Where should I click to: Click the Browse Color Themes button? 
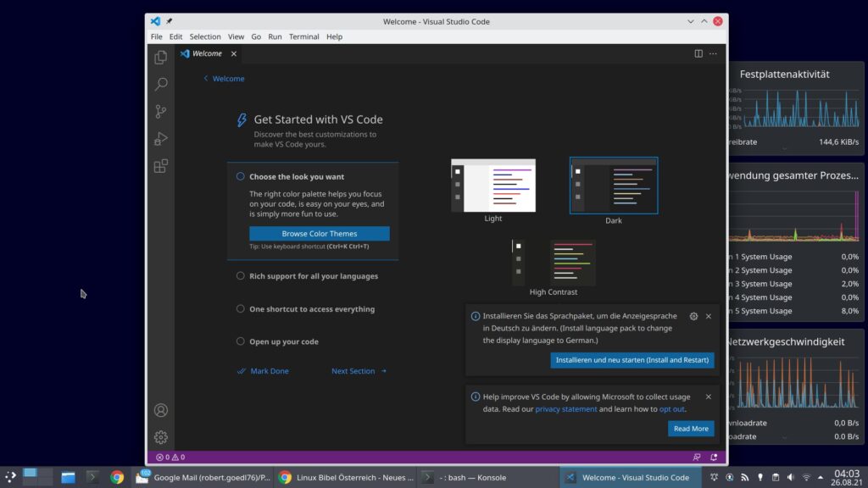[320, 234]
